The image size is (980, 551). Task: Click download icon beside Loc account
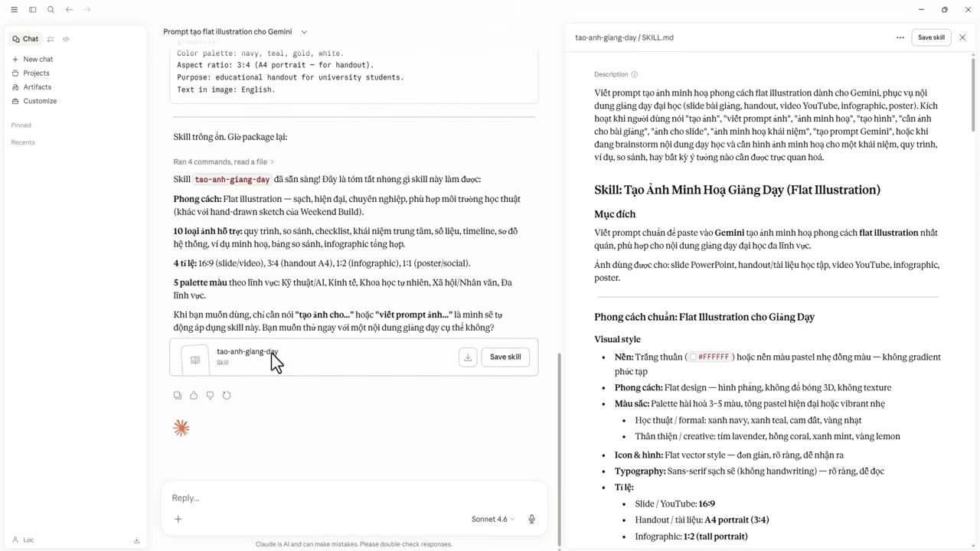coord(136,540)
